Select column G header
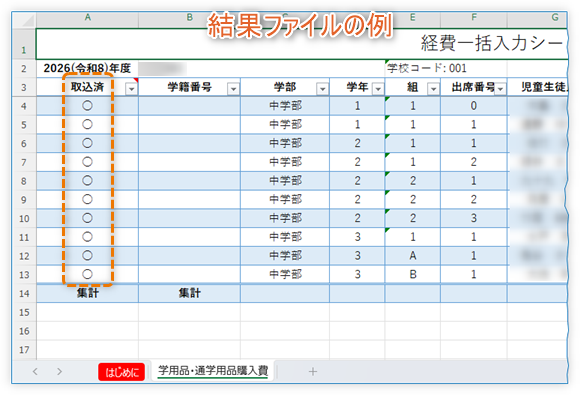This screenshot has height=395, width=580. point(555,17)
